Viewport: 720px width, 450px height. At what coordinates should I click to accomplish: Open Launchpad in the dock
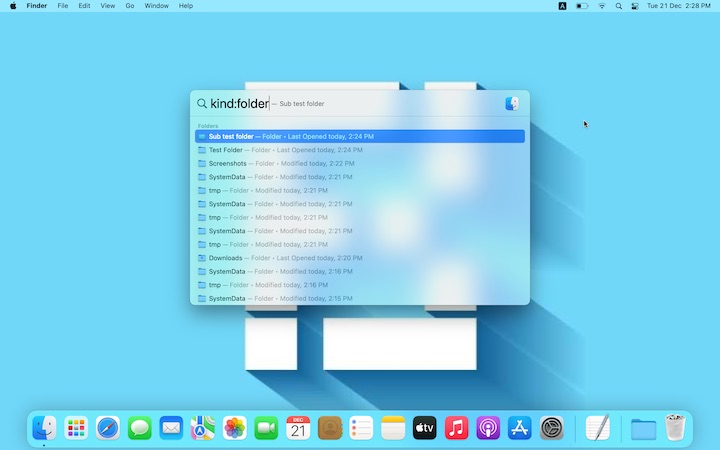(x=76, y=428)
